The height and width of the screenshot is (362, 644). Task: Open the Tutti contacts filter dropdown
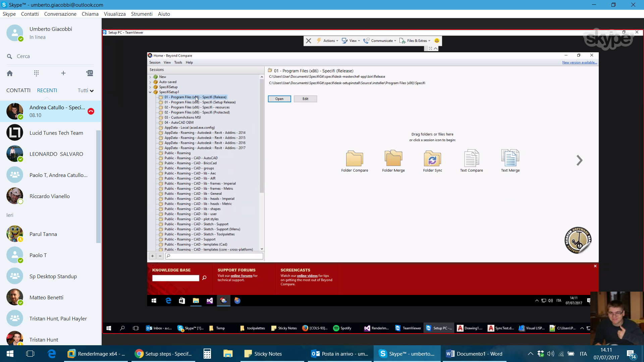pyautogui.click(x=86, y=90)
